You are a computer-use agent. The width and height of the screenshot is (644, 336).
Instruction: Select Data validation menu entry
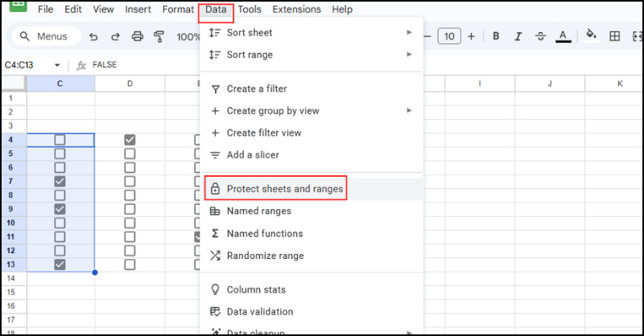pyautogui.click(x=260, y=312)
